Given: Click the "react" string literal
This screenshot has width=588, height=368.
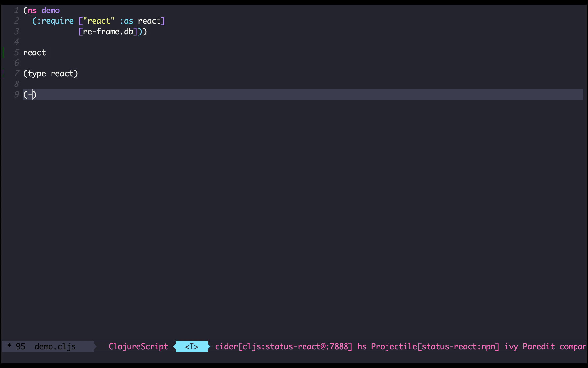Looking at the screenshot, I should (99, 21).
